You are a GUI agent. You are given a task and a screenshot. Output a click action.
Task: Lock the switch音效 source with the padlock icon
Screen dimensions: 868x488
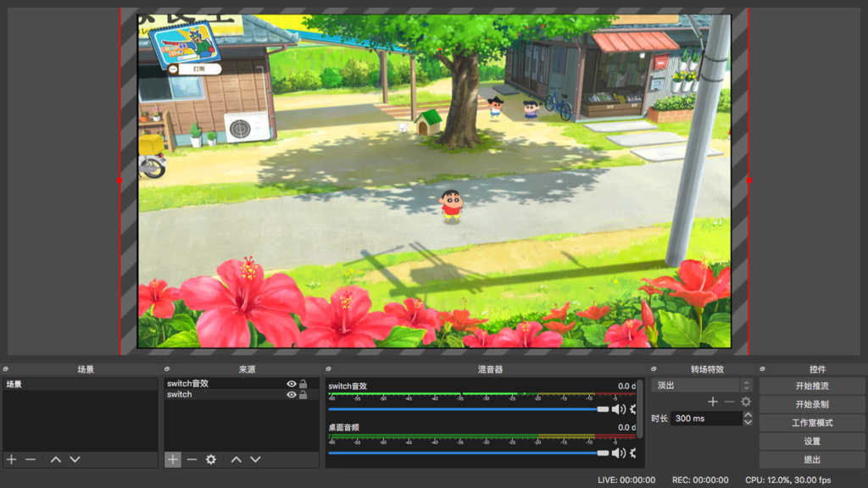303,383
